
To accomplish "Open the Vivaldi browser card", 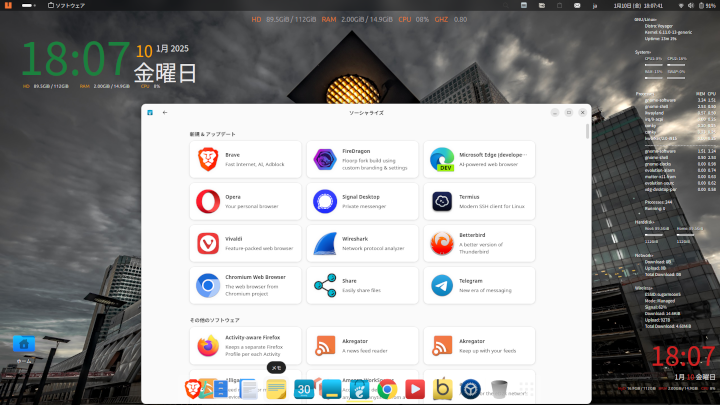I will pyautogui.click(x=245, y=243).
